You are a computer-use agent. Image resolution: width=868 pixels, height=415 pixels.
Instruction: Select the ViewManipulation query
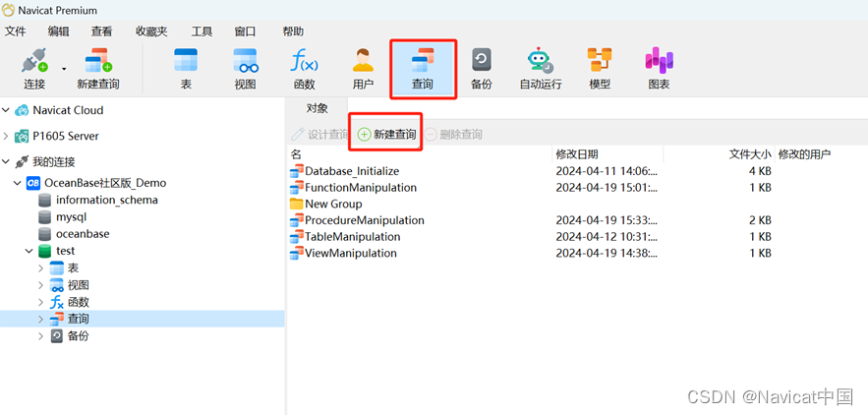click(x=351, y=253)
